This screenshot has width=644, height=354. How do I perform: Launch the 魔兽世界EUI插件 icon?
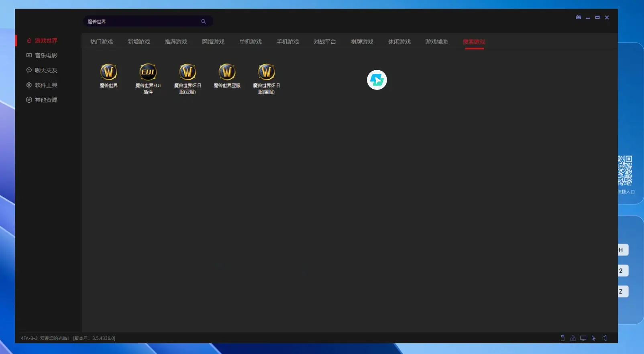[x=148, y=73]
